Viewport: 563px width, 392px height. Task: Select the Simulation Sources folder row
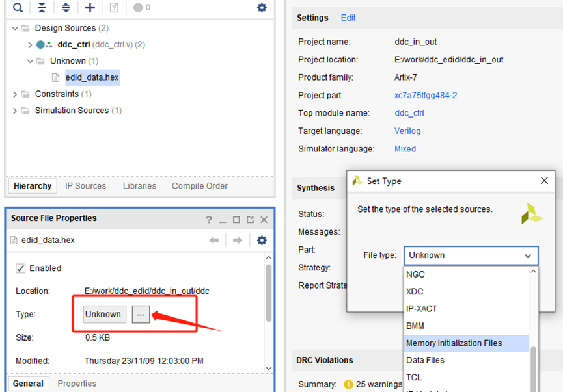point(78,111)
